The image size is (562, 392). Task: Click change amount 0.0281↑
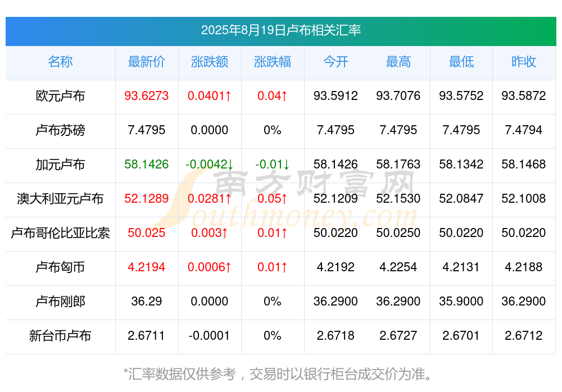pos(209,198)
